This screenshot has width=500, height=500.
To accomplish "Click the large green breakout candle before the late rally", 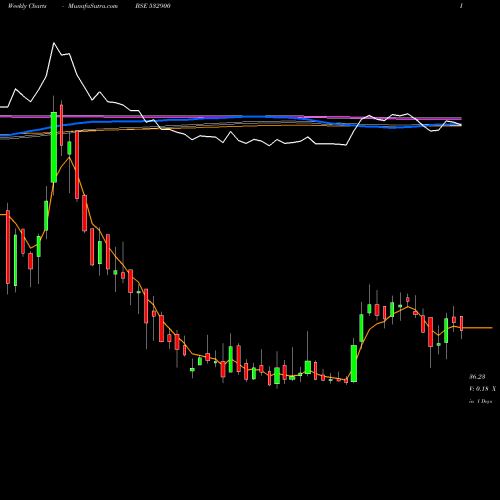I will (x=354, y=363).
